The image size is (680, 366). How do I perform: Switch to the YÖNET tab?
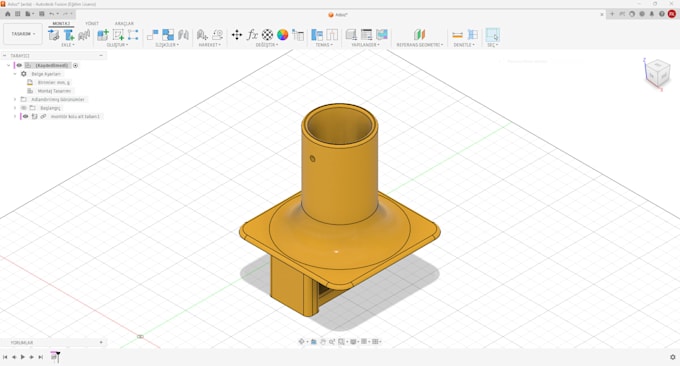(x=92, y=23)
